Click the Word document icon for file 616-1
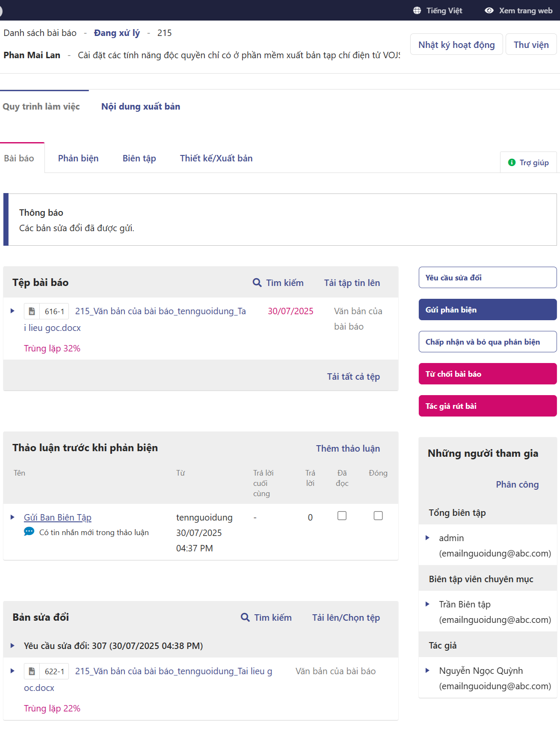560x747 pixels. click(32, 311)
